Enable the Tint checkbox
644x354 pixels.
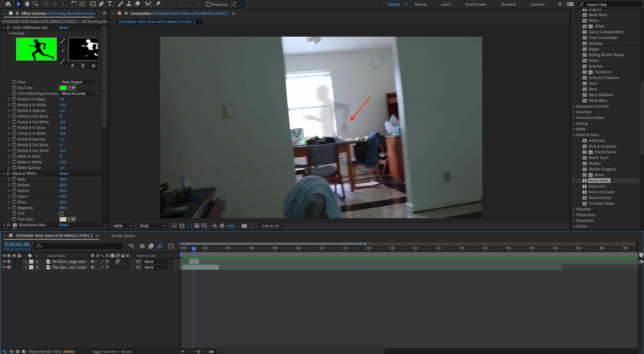tap(61, 213)
